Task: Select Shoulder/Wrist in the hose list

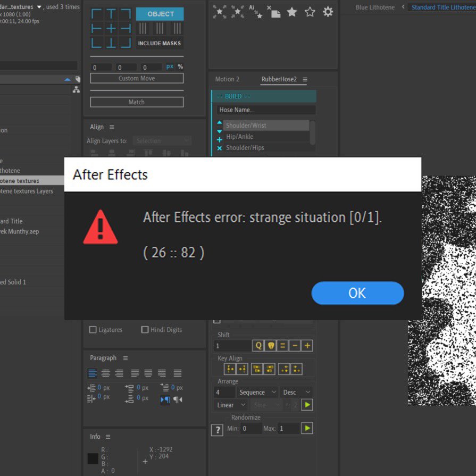Action: (x=266, y=126)
